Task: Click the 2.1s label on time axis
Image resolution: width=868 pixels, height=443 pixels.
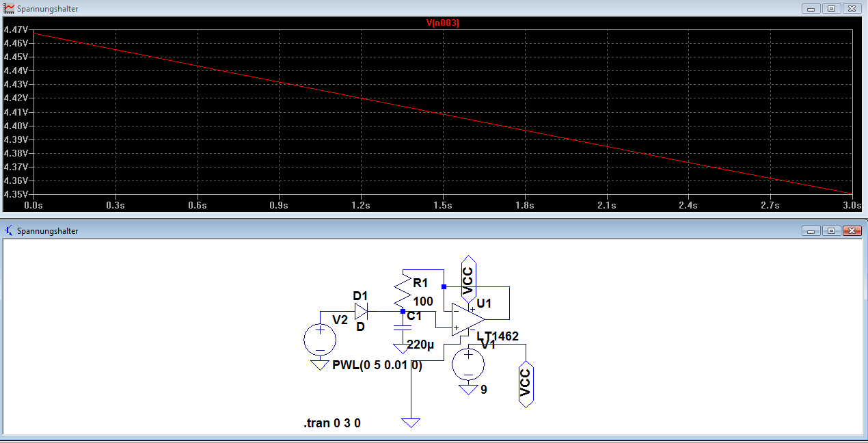Action: (x=606, y=205)
